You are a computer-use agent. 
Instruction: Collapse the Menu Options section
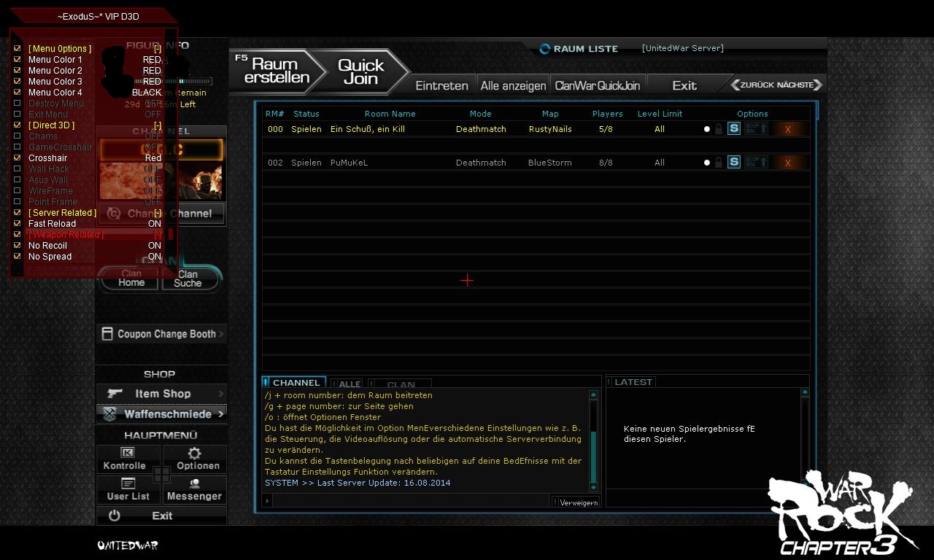(158, 49)
